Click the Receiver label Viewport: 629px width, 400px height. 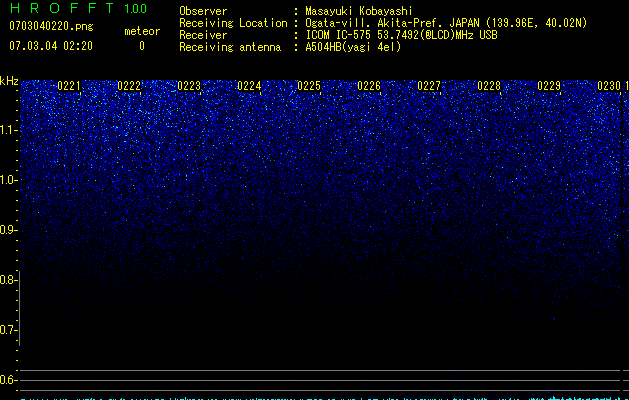point(203,35)
